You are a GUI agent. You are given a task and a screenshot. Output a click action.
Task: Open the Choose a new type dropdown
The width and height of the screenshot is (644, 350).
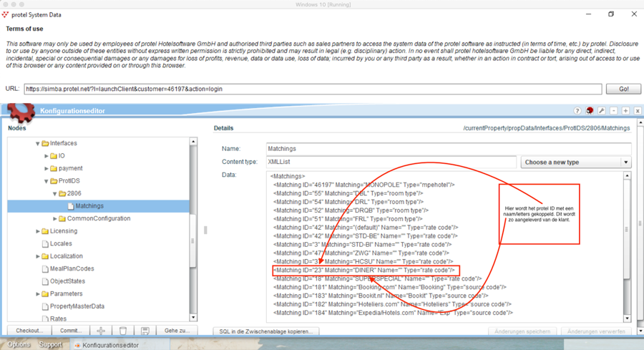575,162
